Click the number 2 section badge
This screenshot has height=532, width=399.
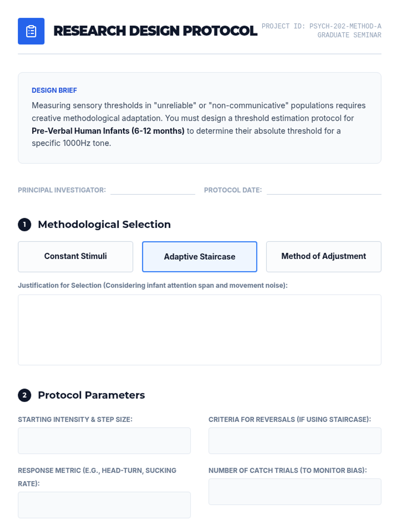(x=24, y=395)
